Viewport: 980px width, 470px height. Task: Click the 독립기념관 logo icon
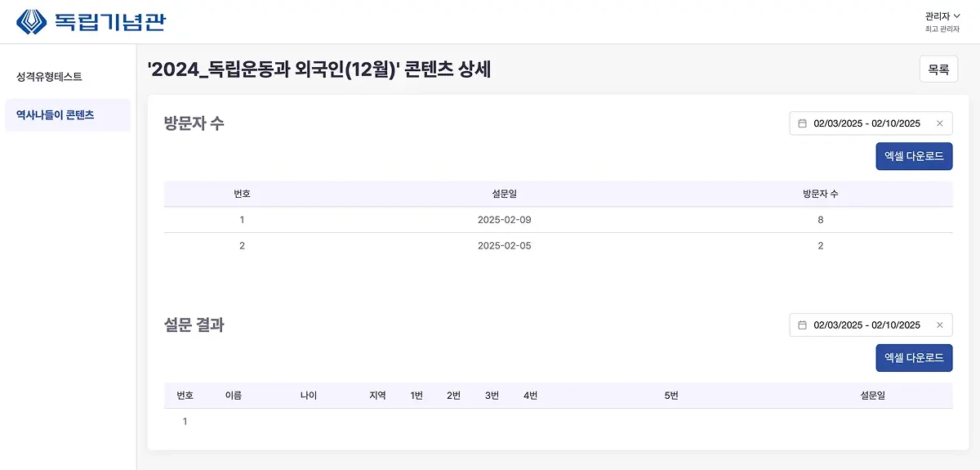pos(32,22)
